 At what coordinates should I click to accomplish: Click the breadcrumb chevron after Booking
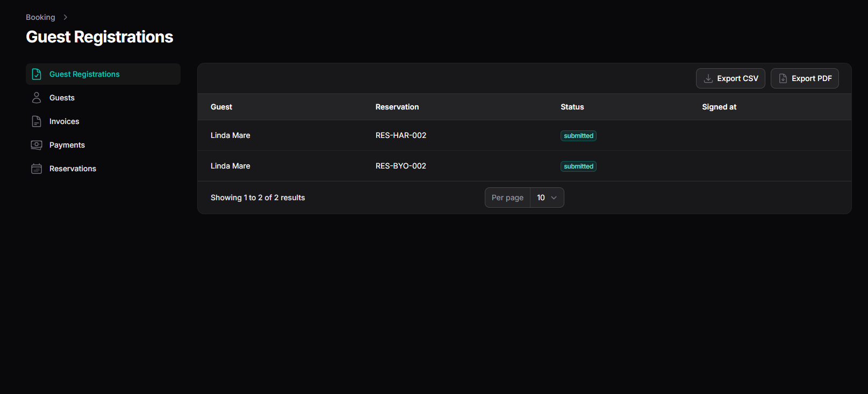66,17
